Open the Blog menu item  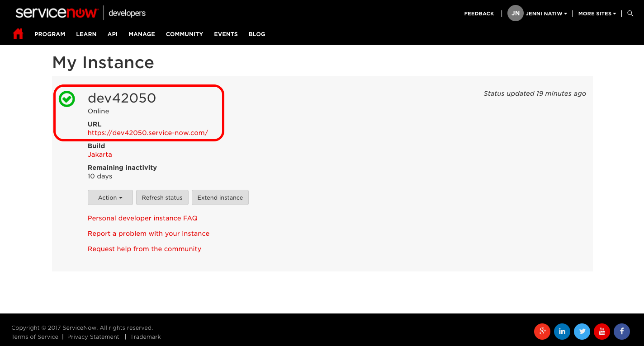point(257,34)
